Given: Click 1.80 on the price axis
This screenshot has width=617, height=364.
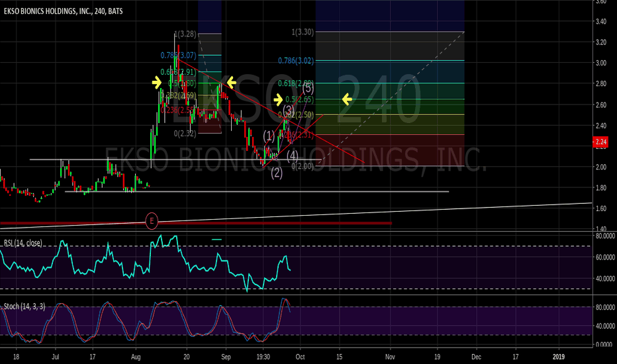Looking at the screenshot, I should point(601,188).
